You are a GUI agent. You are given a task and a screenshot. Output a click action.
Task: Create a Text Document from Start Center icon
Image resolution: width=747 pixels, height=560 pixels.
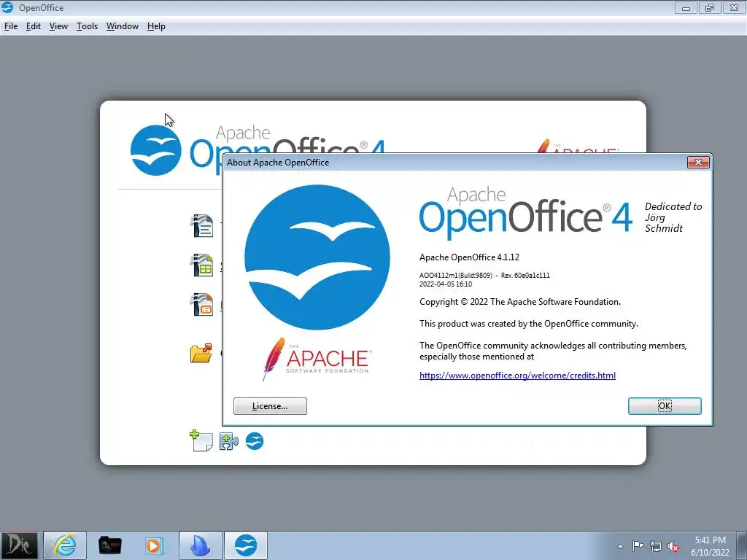[x=201, y=226]
